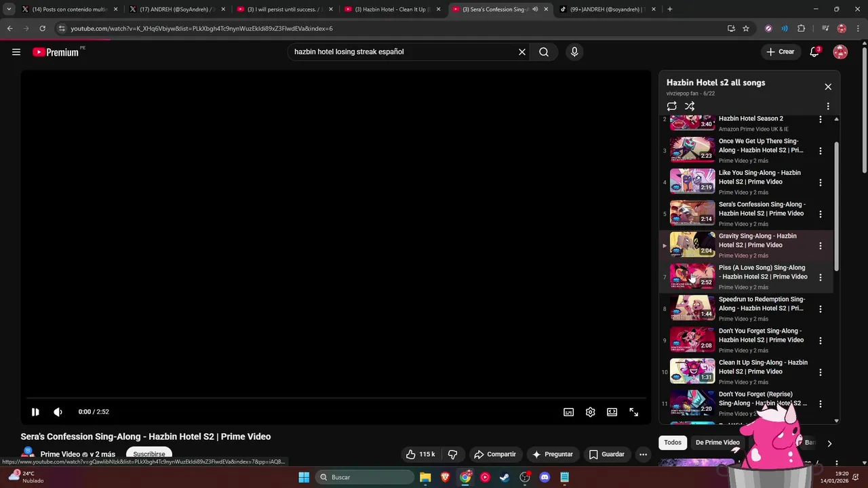Go to YouTube Premium home logo

point(57,52)
